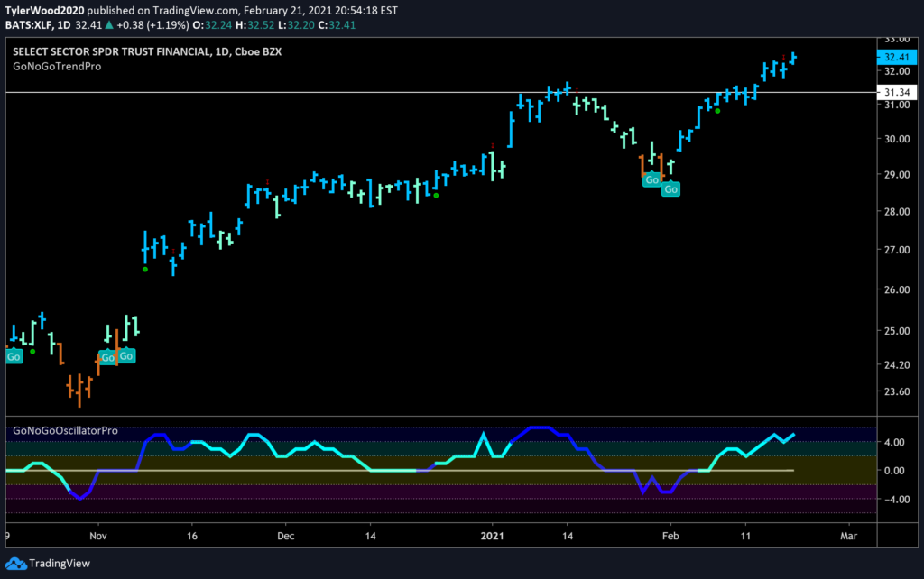Click the 0.00 oscillator scale label
Screen dimensions: 924x579
coord(894,471)
